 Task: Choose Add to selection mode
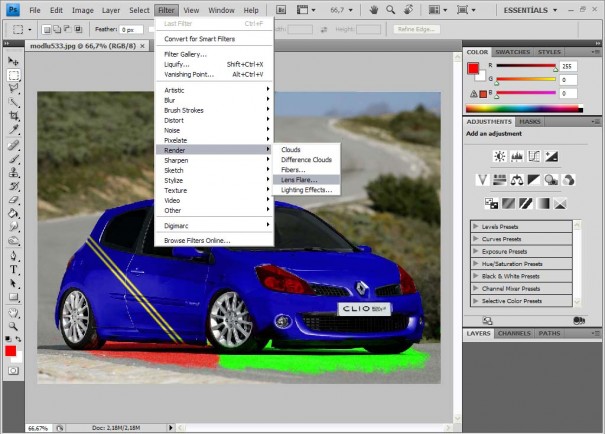coord(57,29)
